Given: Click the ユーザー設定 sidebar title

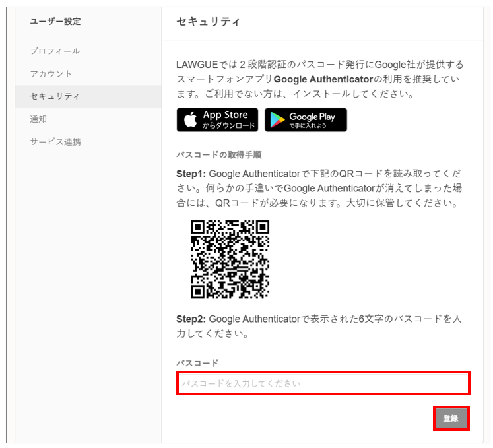Looking at the screenshot, I should tap(55, 21).
